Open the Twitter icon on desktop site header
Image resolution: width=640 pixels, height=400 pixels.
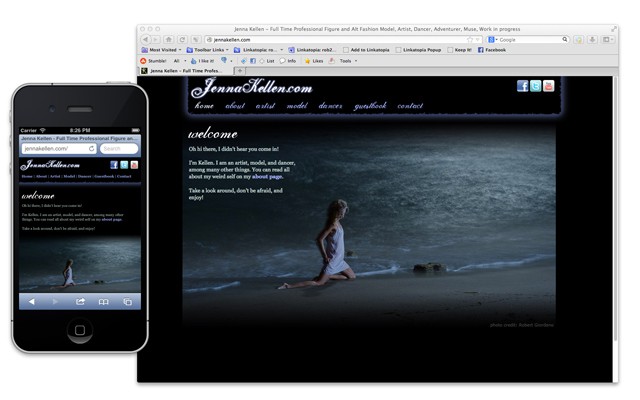(x=535, y=86)
